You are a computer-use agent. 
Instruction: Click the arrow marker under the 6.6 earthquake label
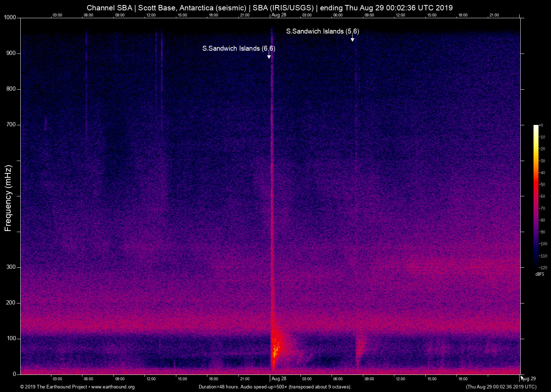click(269, 56)
